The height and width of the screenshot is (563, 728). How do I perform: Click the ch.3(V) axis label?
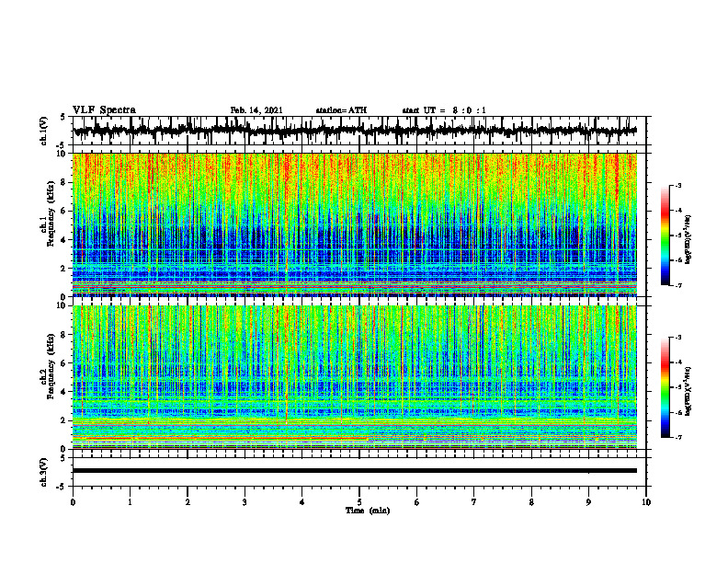point(44,472)
